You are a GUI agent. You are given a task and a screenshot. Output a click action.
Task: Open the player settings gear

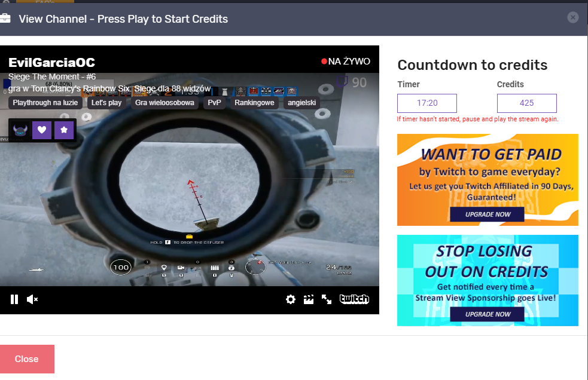291,299
